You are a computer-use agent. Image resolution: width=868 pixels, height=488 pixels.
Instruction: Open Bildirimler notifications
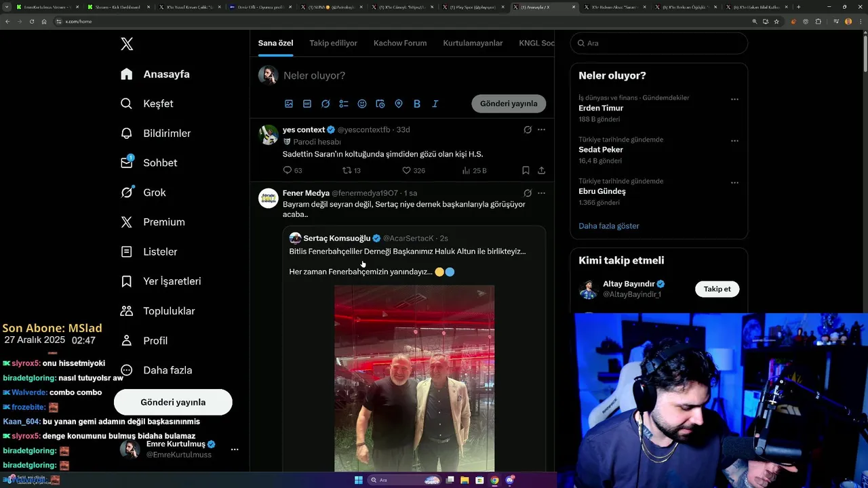(x=155, y=134)
